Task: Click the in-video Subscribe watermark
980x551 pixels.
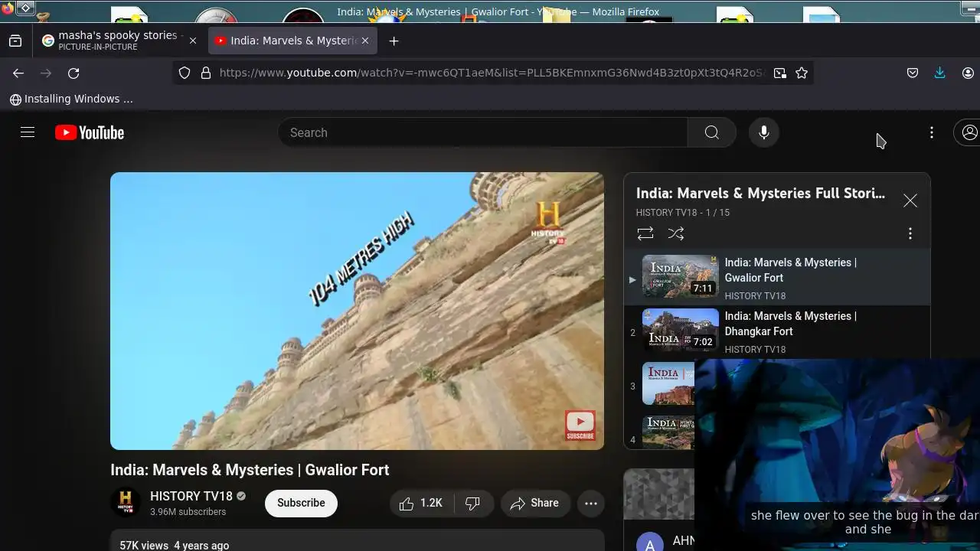Action: coord(580,425)
